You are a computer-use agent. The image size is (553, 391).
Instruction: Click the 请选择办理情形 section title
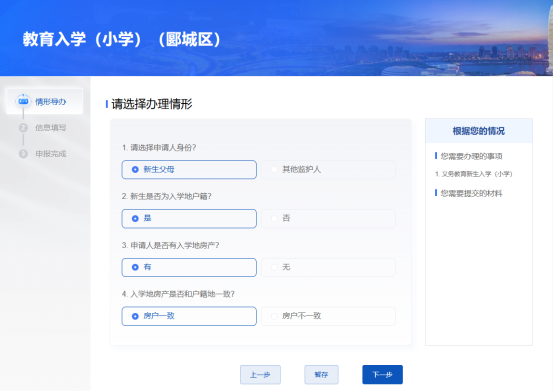[x=152, y=104]
